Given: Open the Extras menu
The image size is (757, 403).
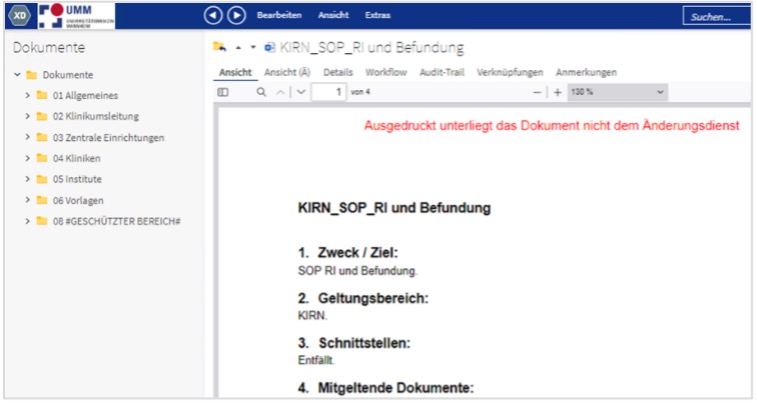Looking at the screenshot, I should [x=378, y=15].
